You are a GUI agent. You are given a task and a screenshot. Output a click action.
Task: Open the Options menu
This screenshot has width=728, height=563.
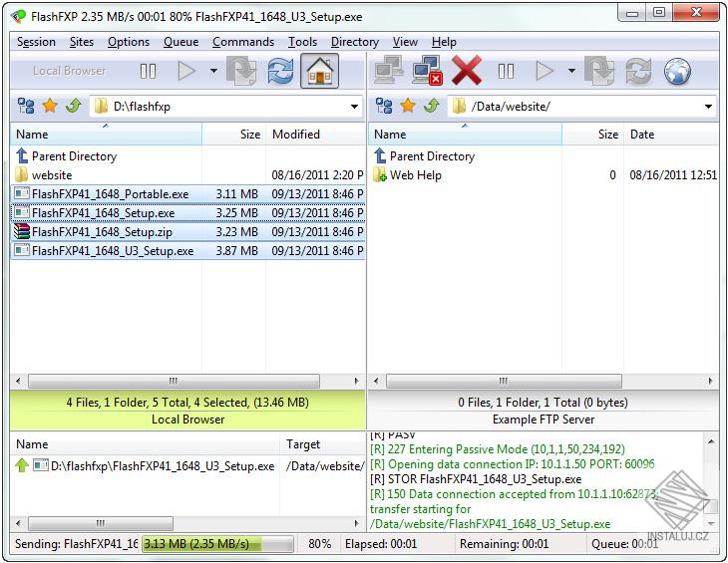[x=129, y=42]
